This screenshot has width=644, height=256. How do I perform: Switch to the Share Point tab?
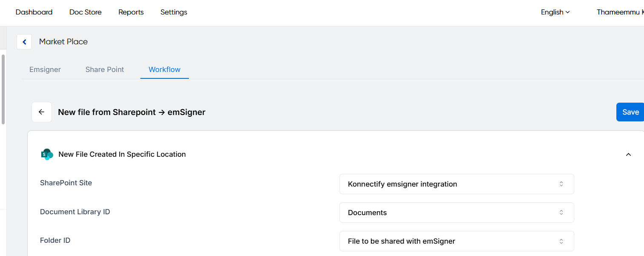(105, 69)
